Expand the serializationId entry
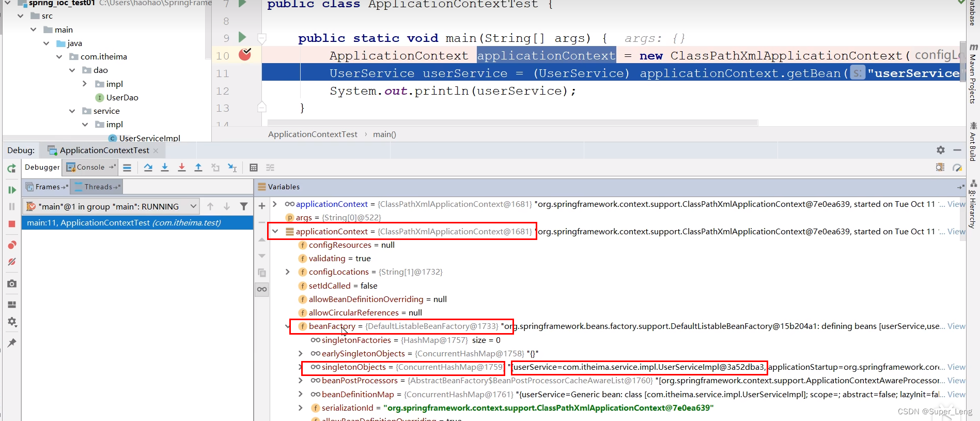Screen dimensions: 980x421 click(x=301, y=408)
